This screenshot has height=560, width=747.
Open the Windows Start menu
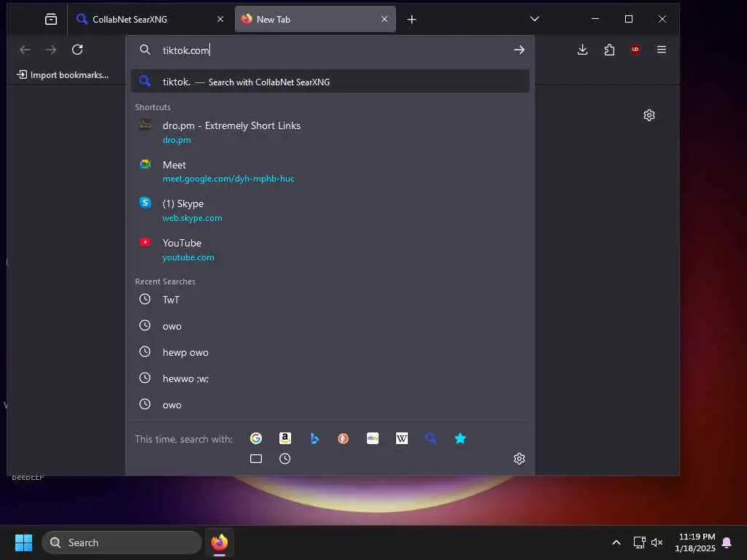[23, 542]
